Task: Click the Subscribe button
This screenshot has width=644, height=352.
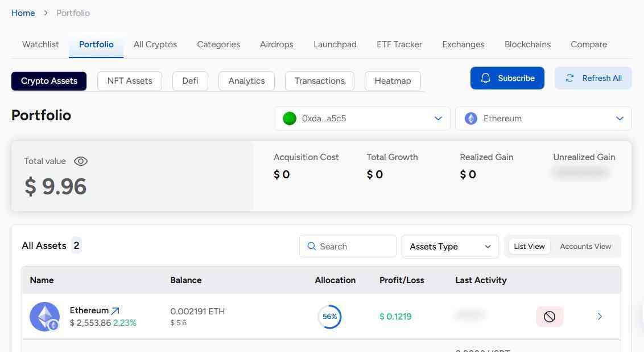Action: (x=507, y=78)
